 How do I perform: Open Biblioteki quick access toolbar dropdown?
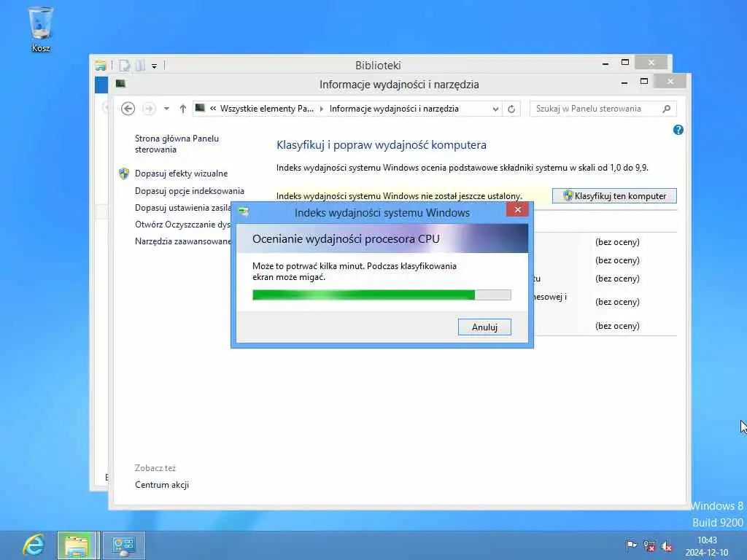155,66
